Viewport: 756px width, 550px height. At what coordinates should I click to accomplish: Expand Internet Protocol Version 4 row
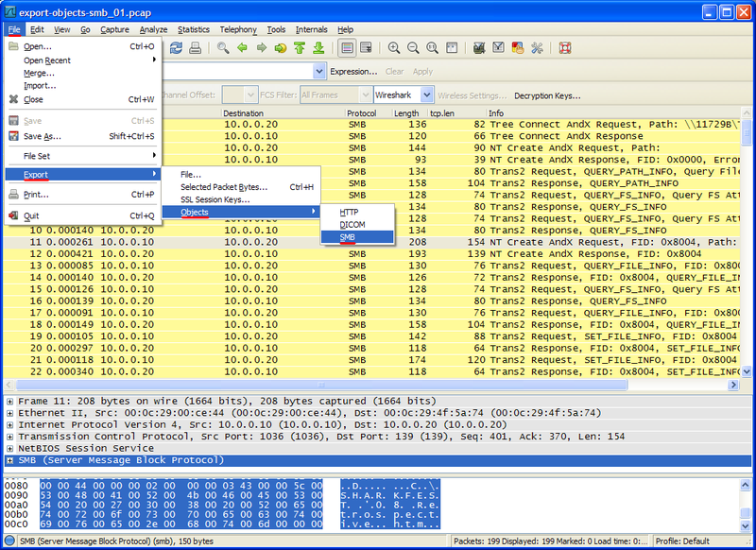(9, 425)
